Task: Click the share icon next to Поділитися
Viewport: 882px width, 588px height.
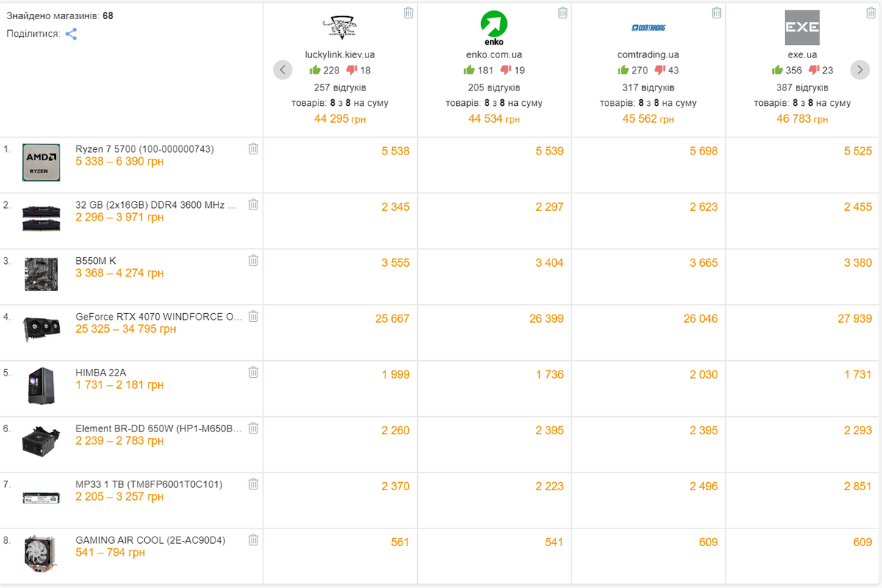Action: click(x=71, y=34)
